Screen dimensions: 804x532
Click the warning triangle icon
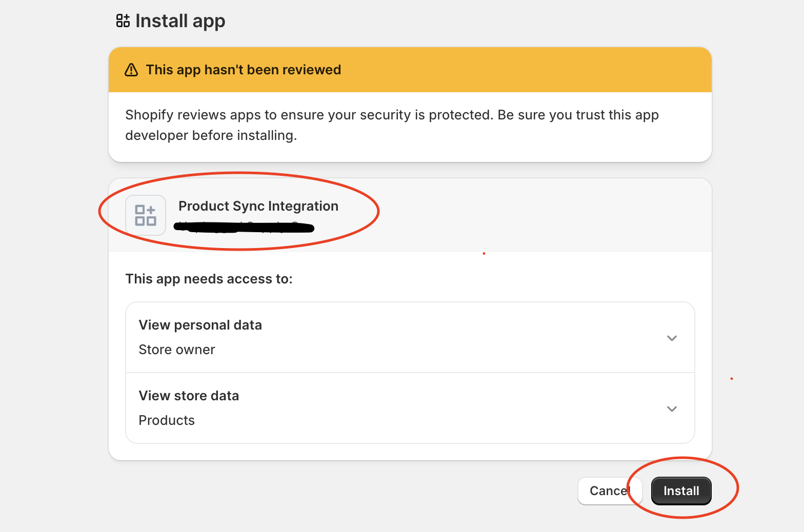pos(131,70)
